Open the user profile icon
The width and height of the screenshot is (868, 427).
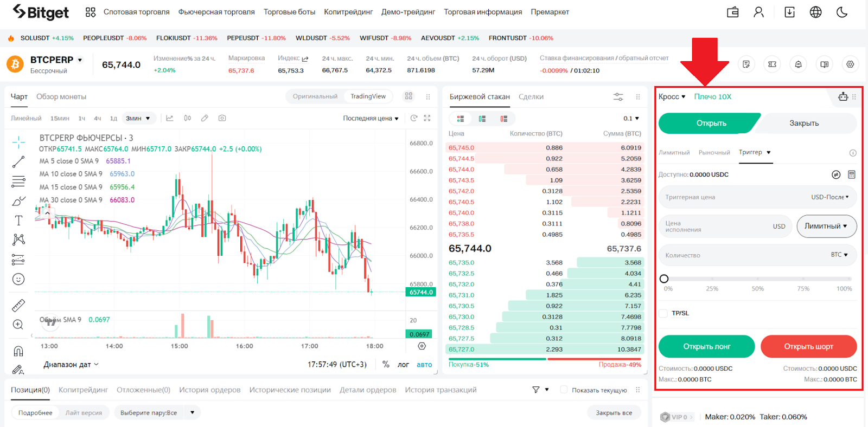[758, 12]
